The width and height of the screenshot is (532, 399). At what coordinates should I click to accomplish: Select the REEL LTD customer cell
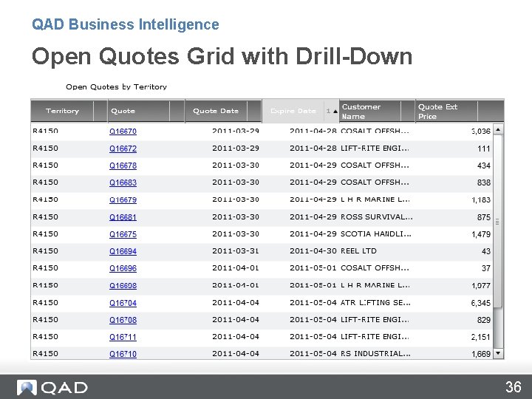coord(358,251)
